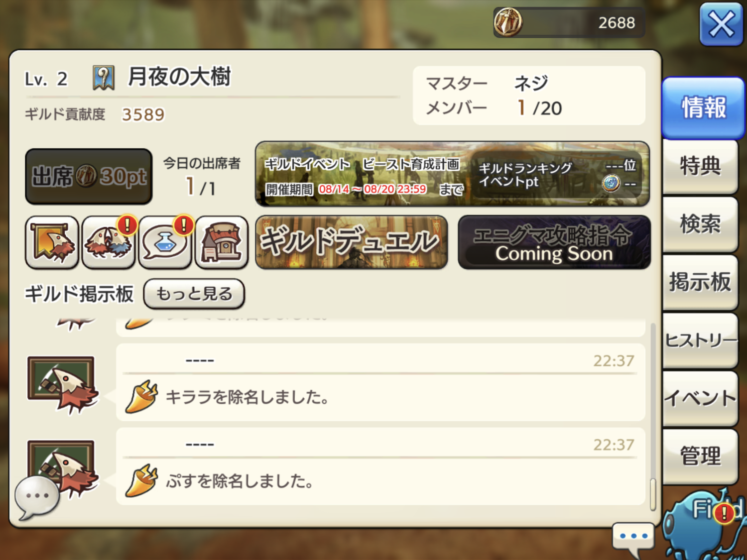Open the 管理 tab
The height and width of the screenshot is (560, 747).
tap(700, 456)
